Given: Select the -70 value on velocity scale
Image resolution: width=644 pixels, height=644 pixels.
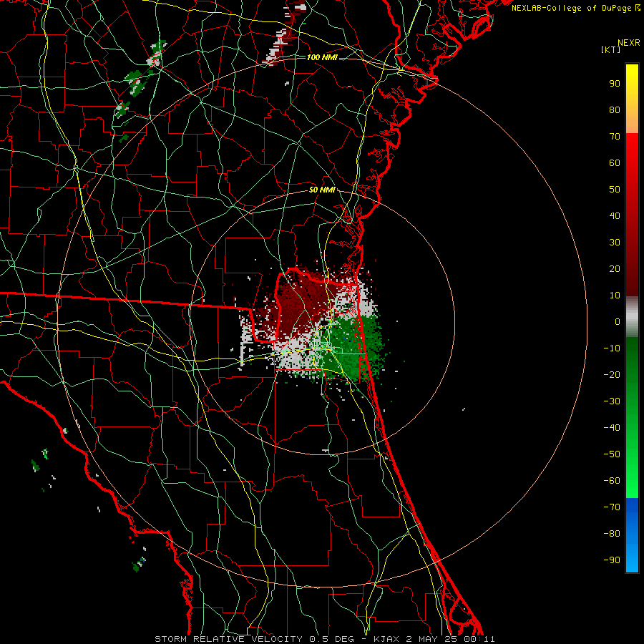Looking at the screenshot, I should (x=612, y=507).
